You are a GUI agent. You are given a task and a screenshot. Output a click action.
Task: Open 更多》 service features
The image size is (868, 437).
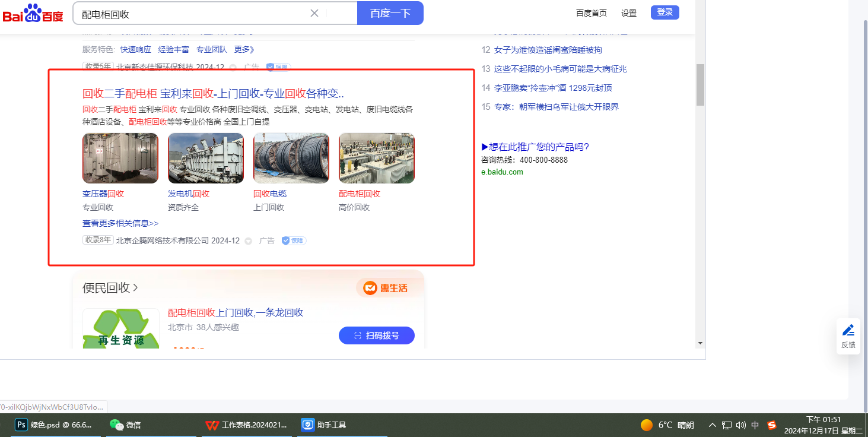coord(244,49)
